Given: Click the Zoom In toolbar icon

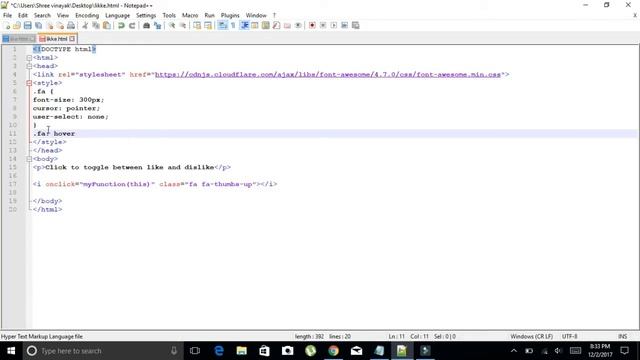Looking at the screenshot, I should 172,26.
